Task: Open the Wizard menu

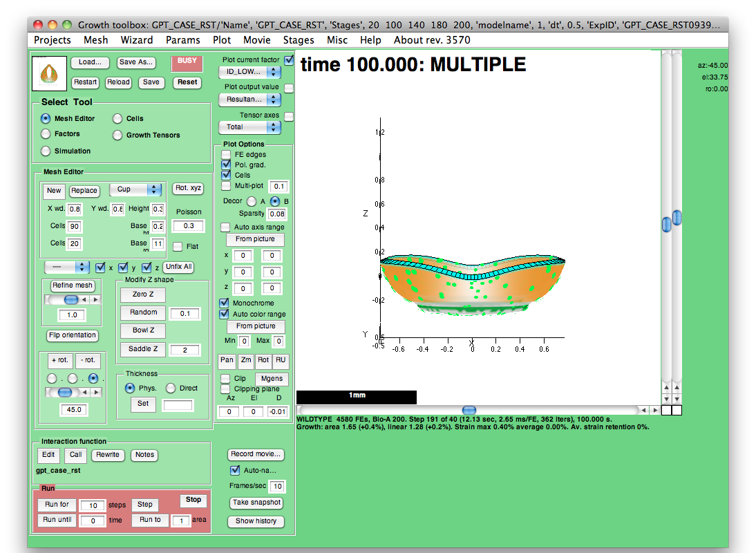Action: [x=137, y=40]
